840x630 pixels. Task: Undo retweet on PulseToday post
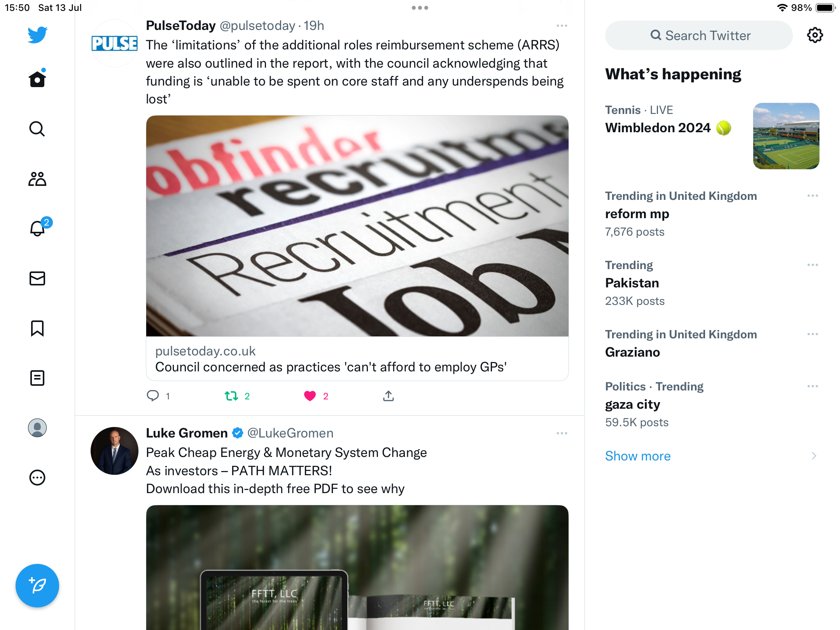point(231,396)
